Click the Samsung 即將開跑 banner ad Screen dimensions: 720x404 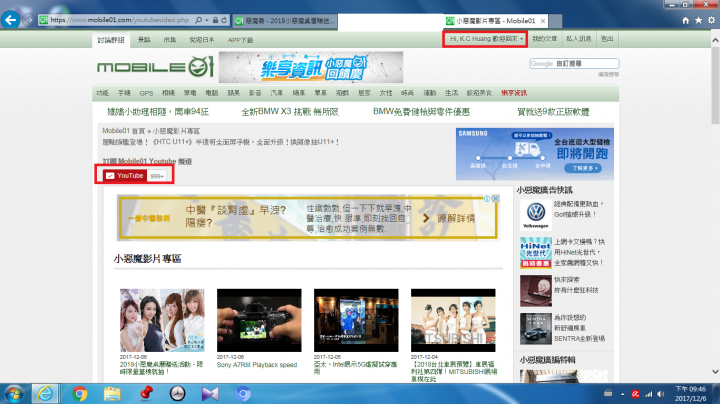(x=535, y=154)
